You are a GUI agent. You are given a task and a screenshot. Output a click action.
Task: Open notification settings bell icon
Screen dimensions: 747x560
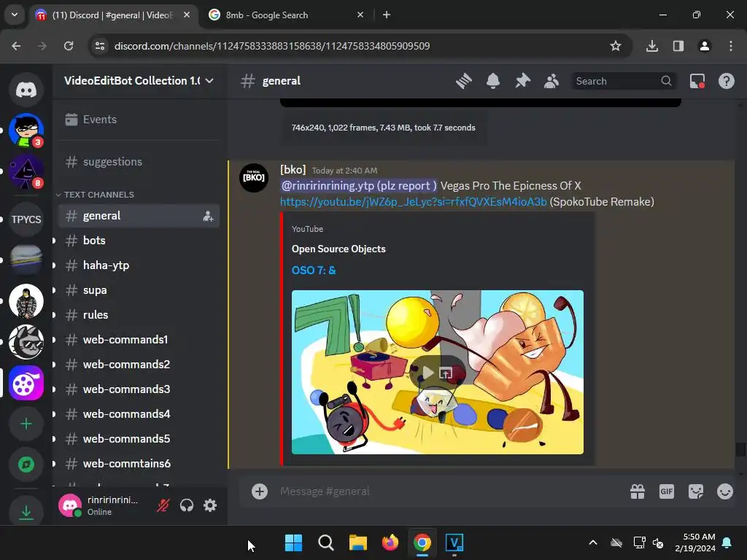[493, 81]
